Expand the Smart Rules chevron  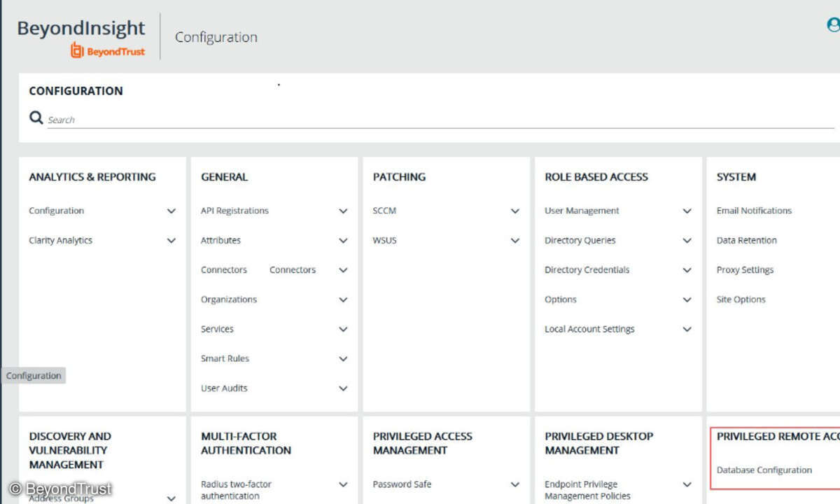pyautogui.click(x=343, y=358)
